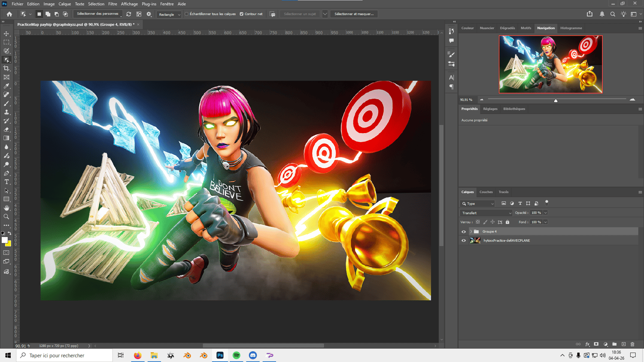Filter layers by text type icon
The width and height of the screenshot is (644, 362).
[x=520, y=204]
